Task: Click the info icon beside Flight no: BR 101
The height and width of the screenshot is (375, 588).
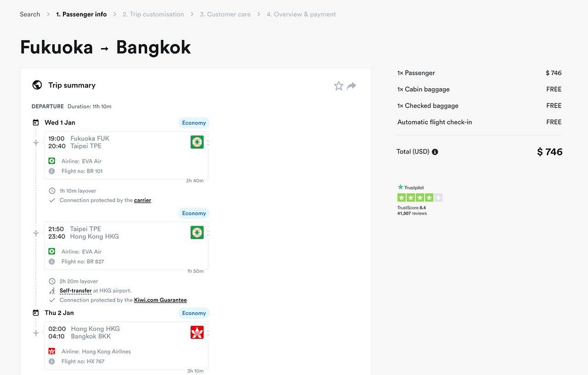Action: coord(52,171)
